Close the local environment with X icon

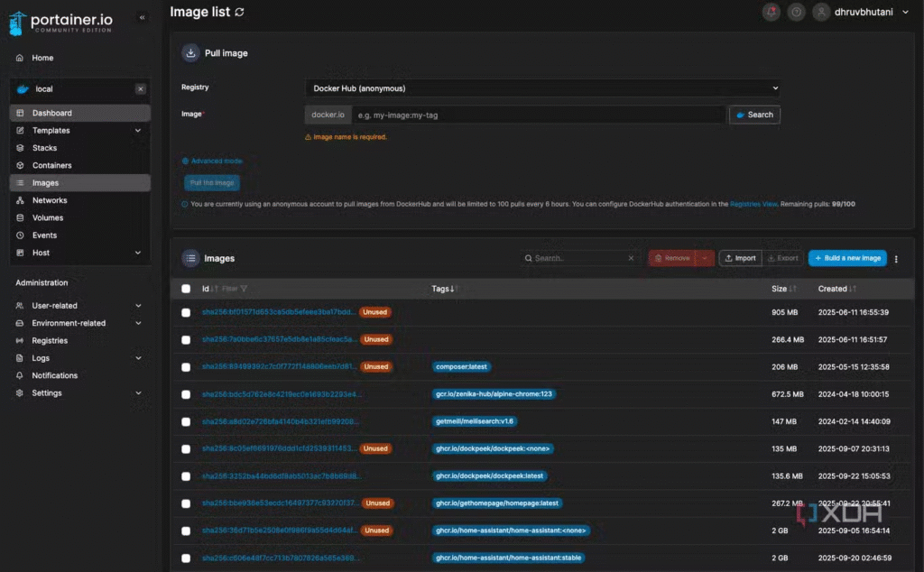pyautogui.click(x=140, y=89)
